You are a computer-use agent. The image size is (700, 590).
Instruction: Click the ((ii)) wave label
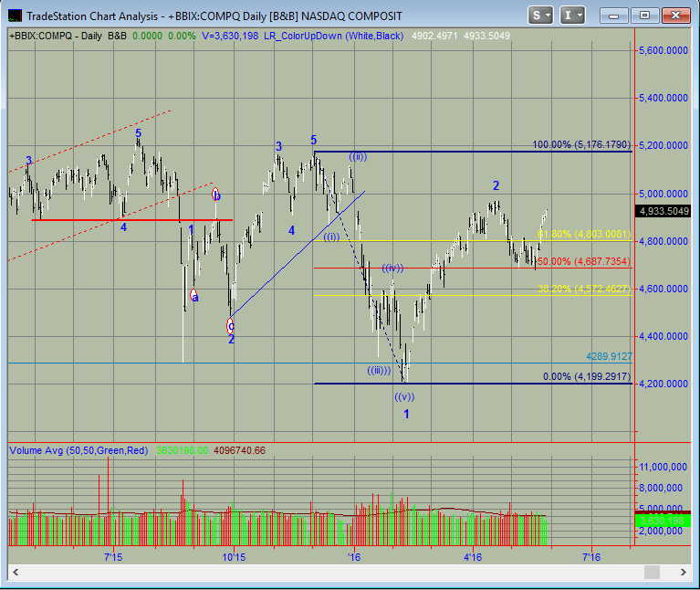[358, 157]
